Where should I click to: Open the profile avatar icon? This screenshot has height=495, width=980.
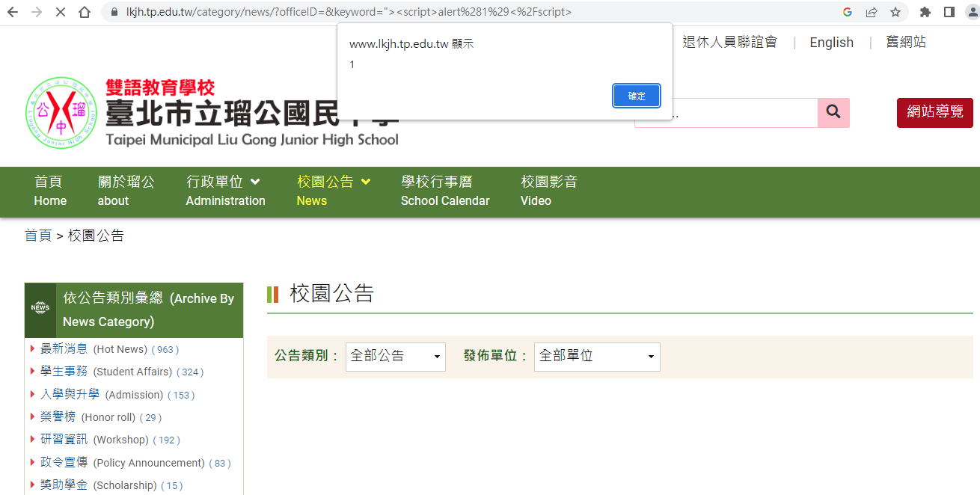pos(972,12)
